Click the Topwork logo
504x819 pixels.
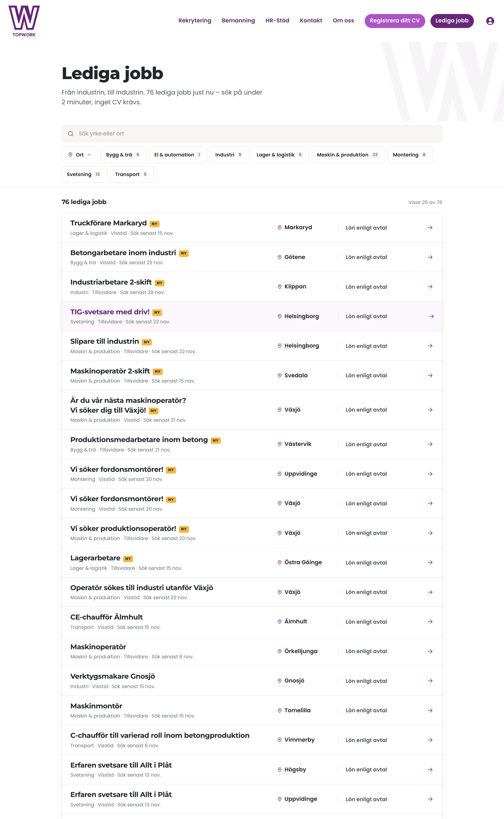[24, 21]
